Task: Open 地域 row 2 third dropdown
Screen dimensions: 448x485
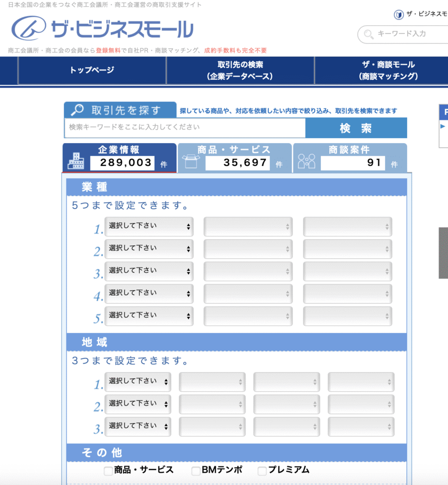Action: tap(286, 404)
